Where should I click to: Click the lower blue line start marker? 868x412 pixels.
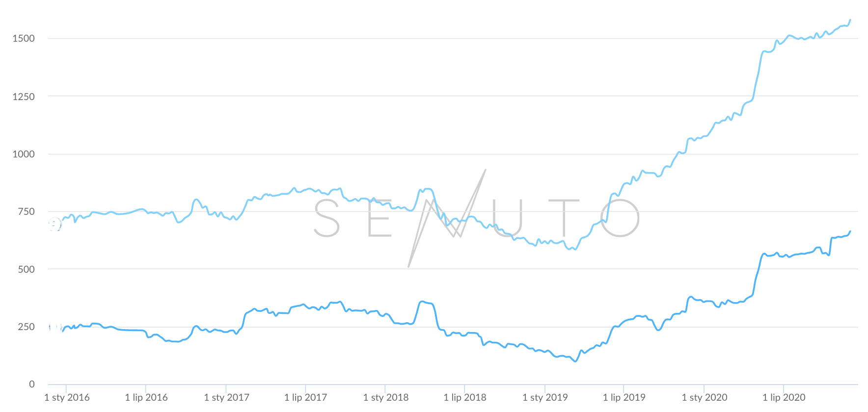click(x=55, y=328)
